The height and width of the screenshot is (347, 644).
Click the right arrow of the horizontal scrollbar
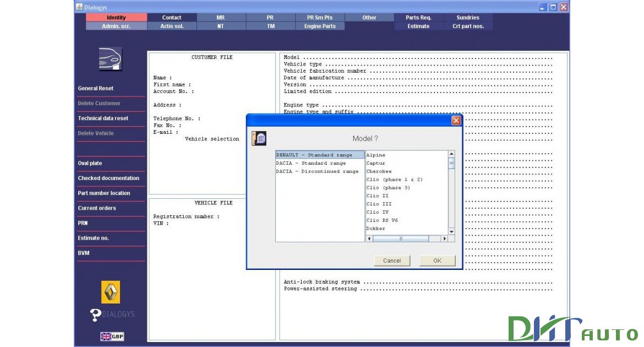pos(445,238)
